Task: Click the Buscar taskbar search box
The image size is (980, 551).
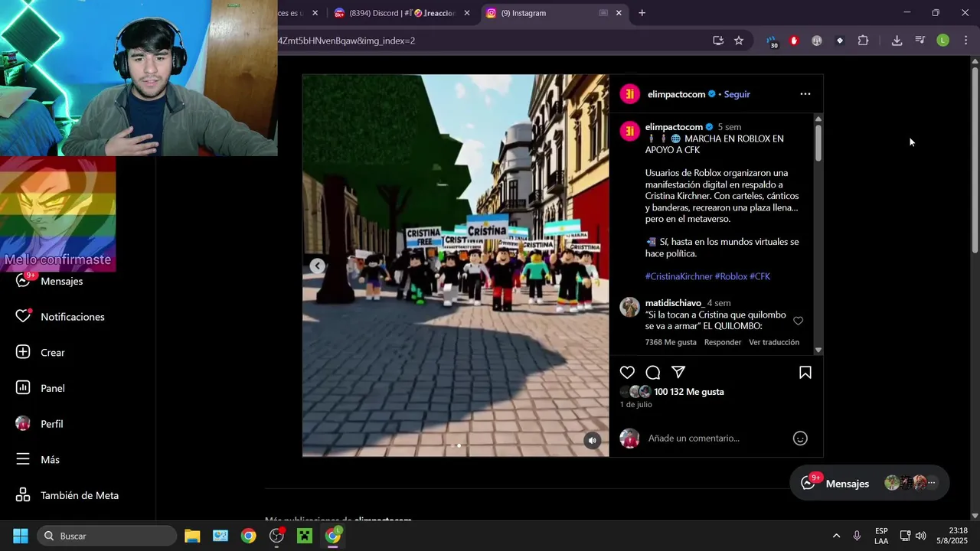Action: [x=107, y=536]
